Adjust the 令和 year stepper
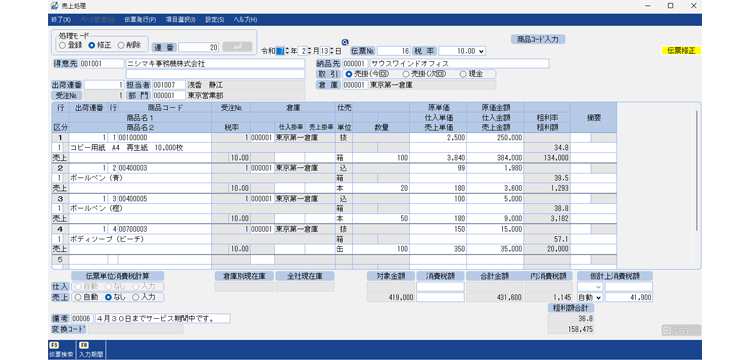 click(287, 51)
